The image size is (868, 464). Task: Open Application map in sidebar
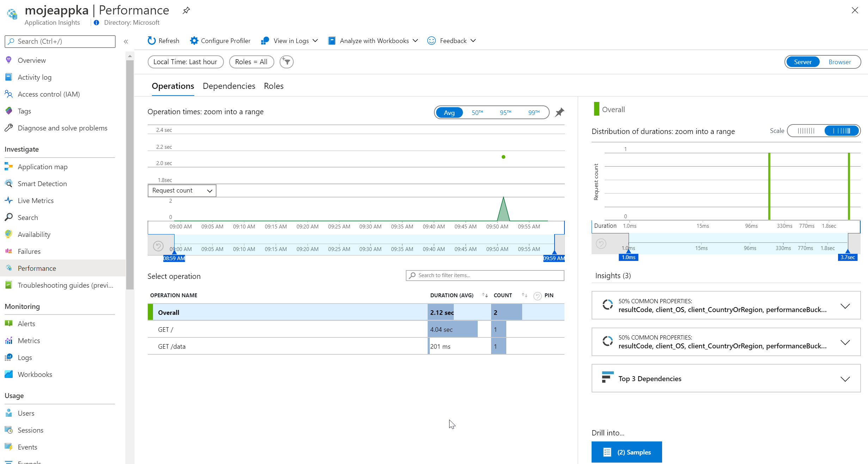43,167
